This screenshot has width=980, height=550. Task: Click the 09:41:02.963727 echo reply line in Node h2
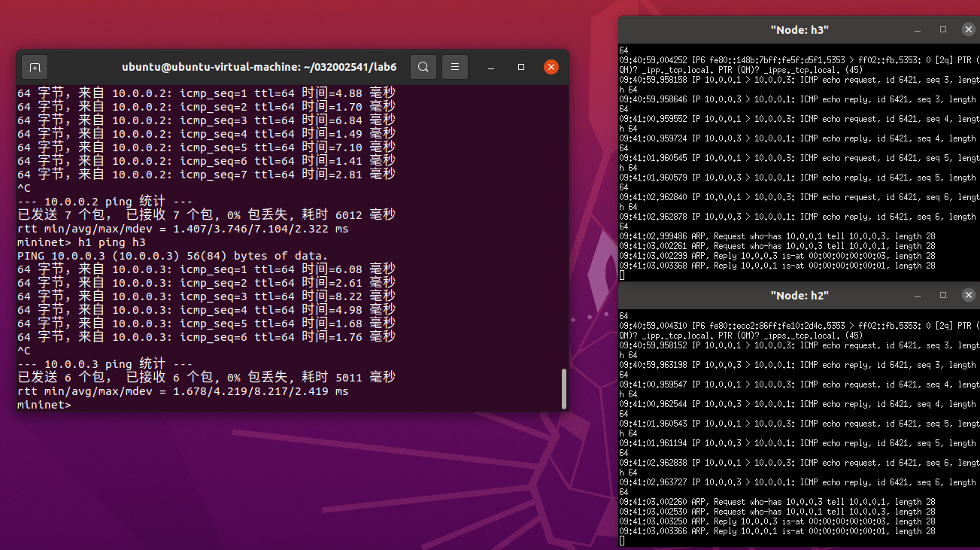799,487
